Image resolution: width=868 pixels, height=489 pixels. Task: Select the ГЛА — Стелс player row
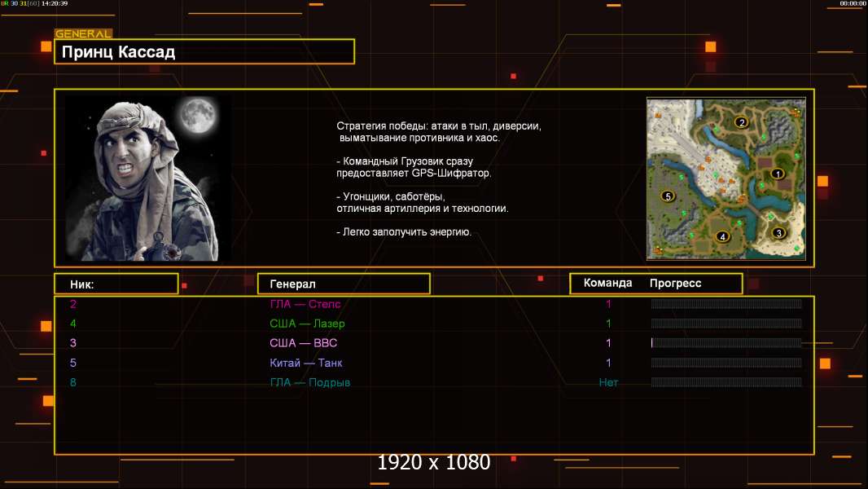pos(305,304)
